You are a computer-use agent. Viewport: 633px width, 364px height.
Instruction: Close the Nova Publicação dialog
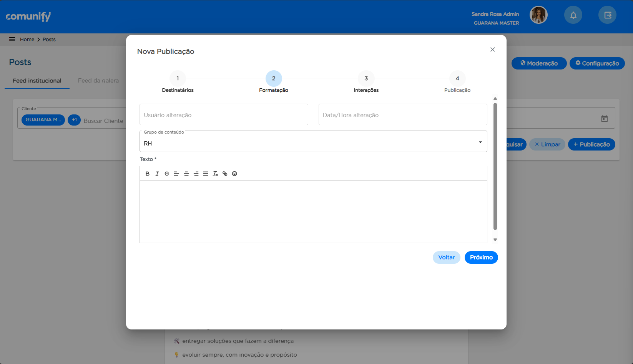[492, 50]
